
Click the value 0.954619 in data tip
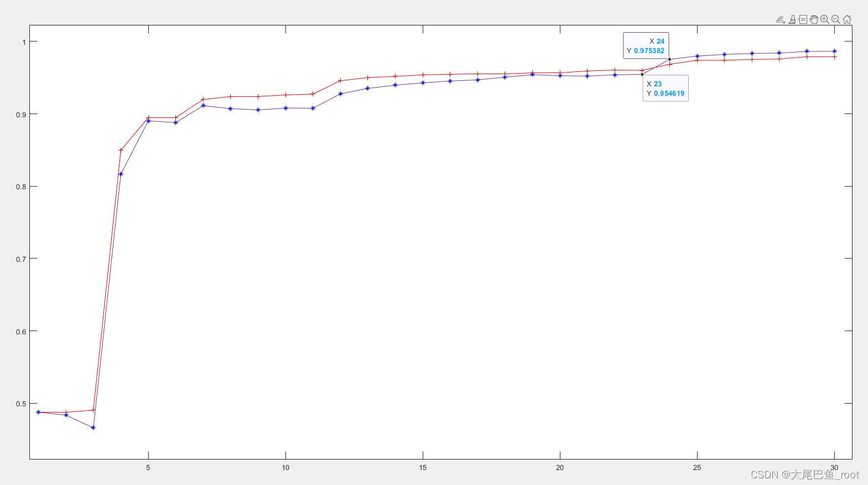point(669,93)
